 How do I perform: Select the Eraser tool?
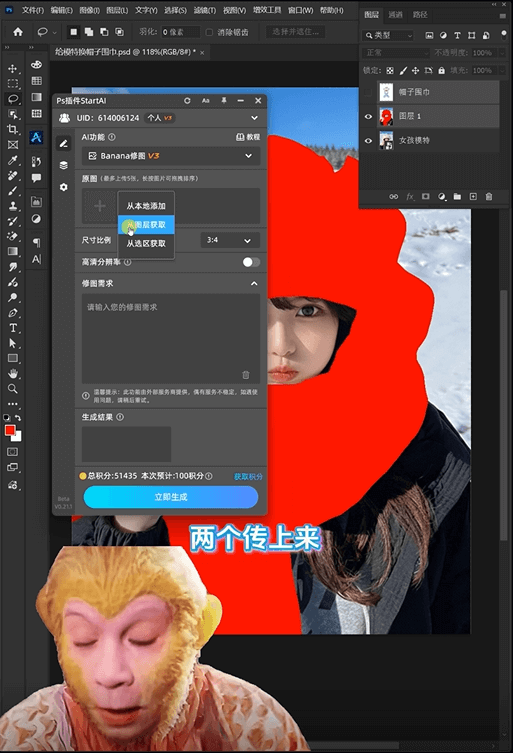point(12,236)
